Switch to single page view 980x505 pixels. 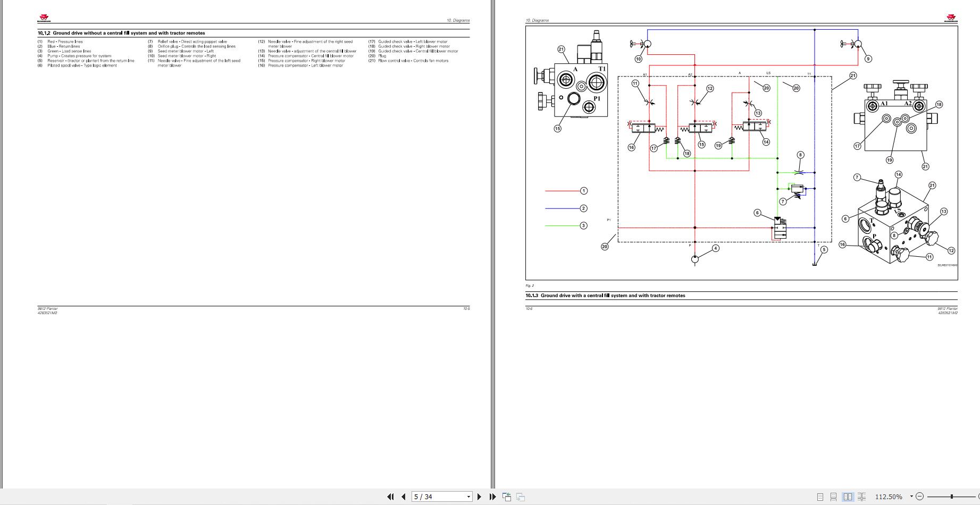(x=820, y=496)
